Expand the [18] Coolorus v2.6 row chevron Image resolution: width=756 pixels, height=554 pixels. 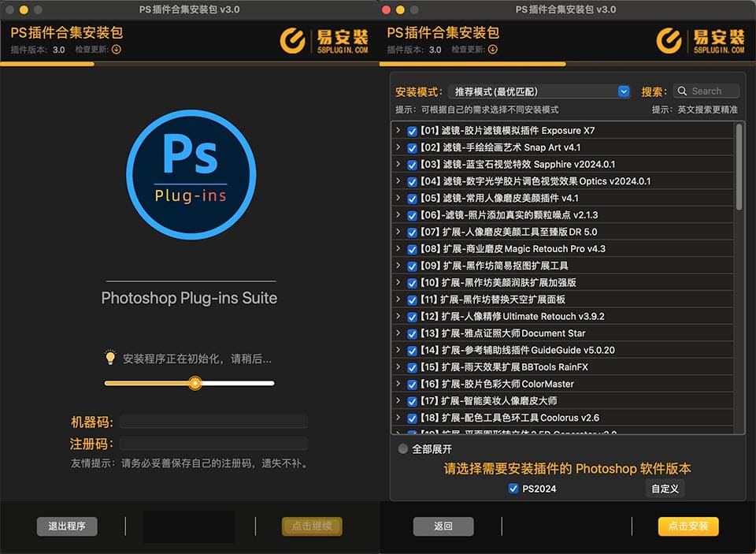398,417
